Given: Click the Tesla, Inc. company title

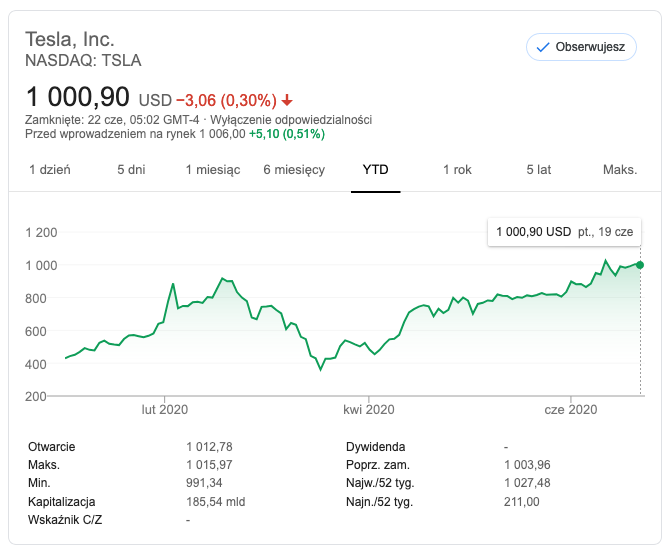Looking at the screenshot, I should click(70, 39).
